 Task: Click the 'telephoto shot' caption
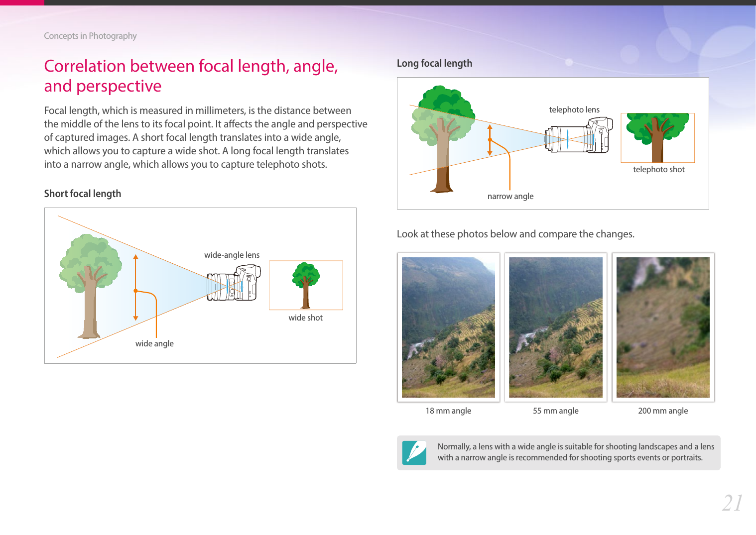point(659,169)
